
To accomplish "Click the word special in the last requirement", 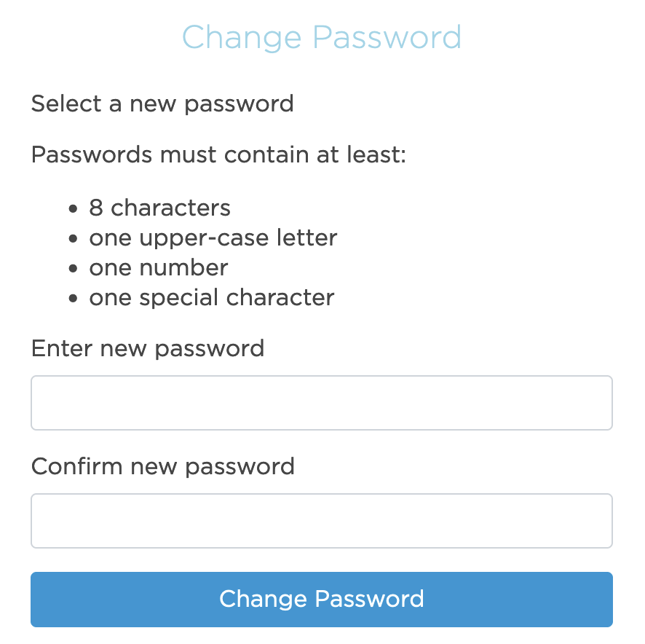I will coord(179,298).
